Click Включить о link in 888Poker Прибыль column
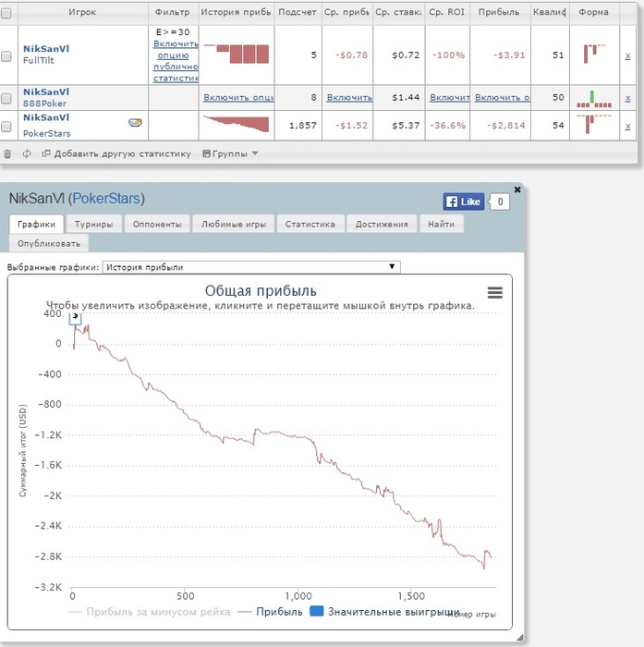 click(503, 97)
